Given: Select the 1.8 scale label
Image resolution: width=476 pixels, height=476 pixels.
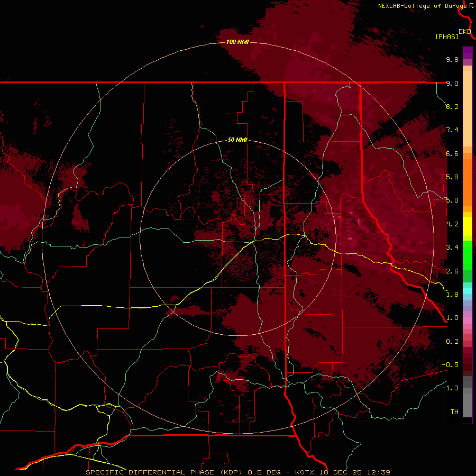Looking at the screenshot, I should pos(452,295).
